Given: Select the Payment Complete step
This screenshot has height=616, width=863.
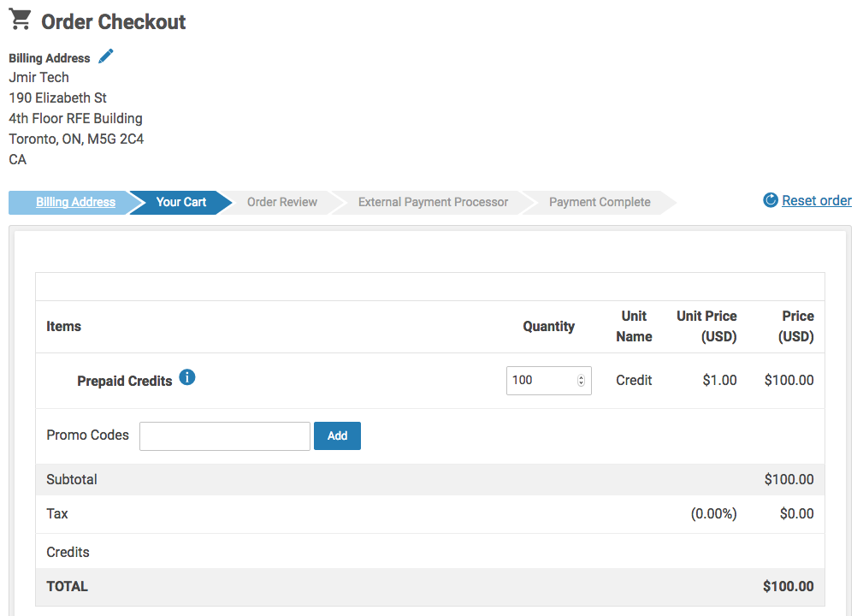Looking at the screenshot, I should pyautogui.click(x=600, y=203).
